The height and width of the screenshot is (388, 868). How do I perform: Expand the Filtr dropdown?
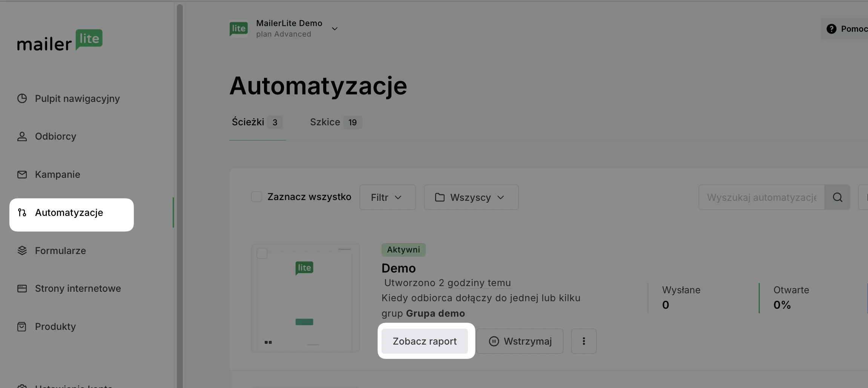387,197
